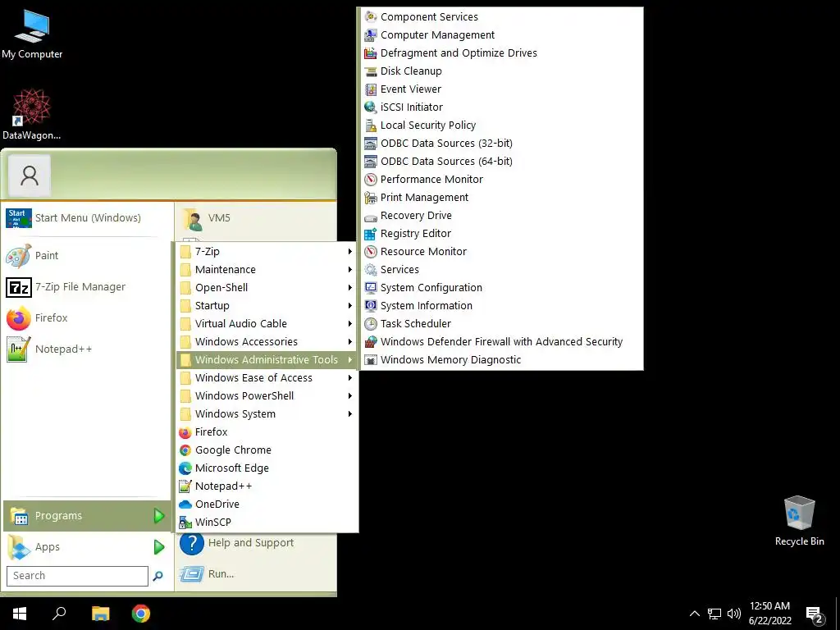Open Print Management
The height and width of the screenshot is (630, 840).
tap(501, 197)
